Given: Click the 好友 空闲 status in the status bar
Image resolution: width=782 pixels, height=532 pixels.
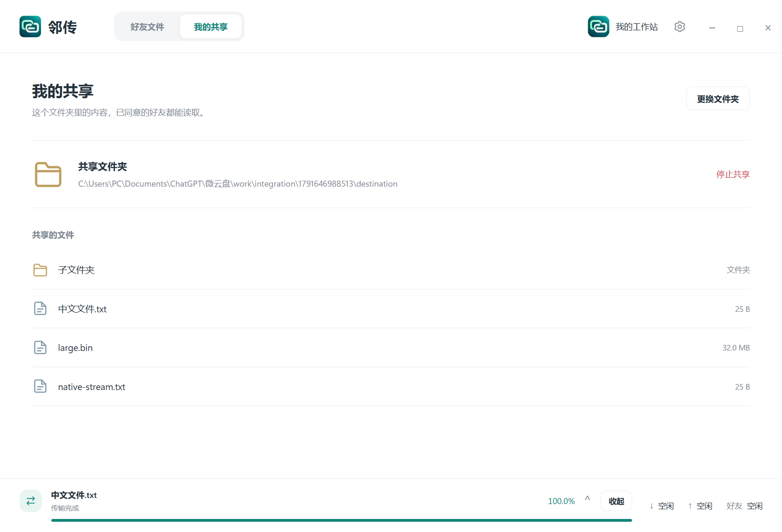Looking at the screenshot, I should [744, 506].
